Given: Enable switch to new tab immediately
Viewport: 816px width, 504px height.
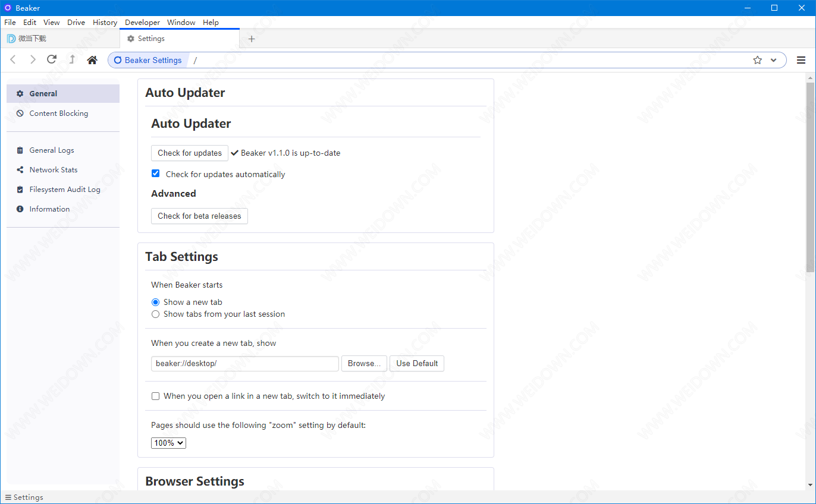Looking at the screenshot, I should pyautogui.click(x=155, y=396).
